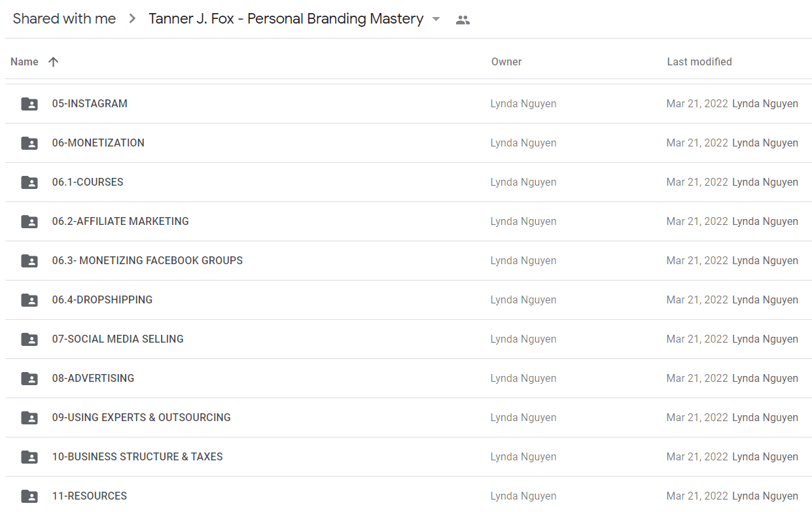Click owner Lynda Nguyen in 08-ADVERTISING row
Image resolution: width=812 pixels, height=512 pixels.
[x=523, y=378]
